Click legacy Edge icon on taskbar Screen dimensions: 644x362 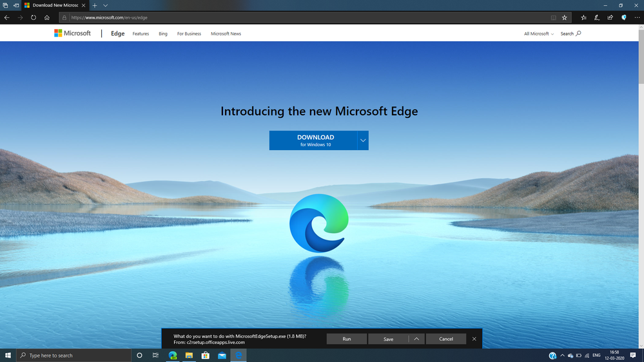(239, 356)
